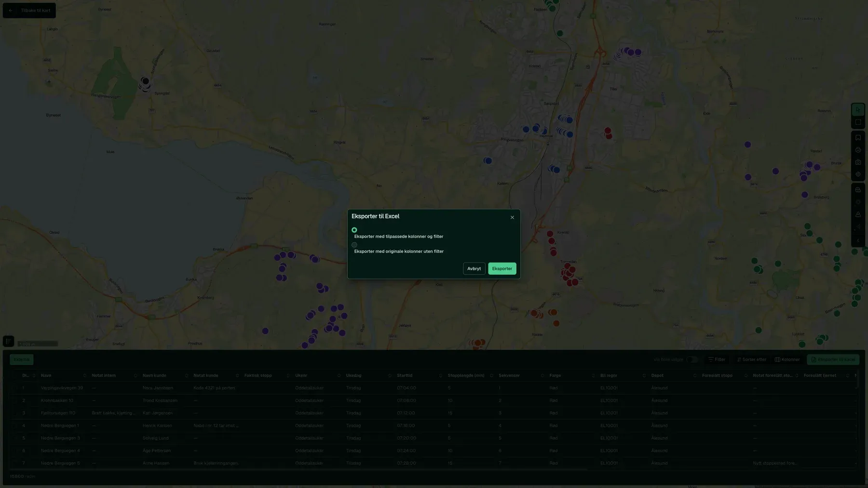Image resolution: width=868 pixels, height=488 pixels.
Task: Sort by the Ukedag column arrows
Action: [x=390, y=376]
